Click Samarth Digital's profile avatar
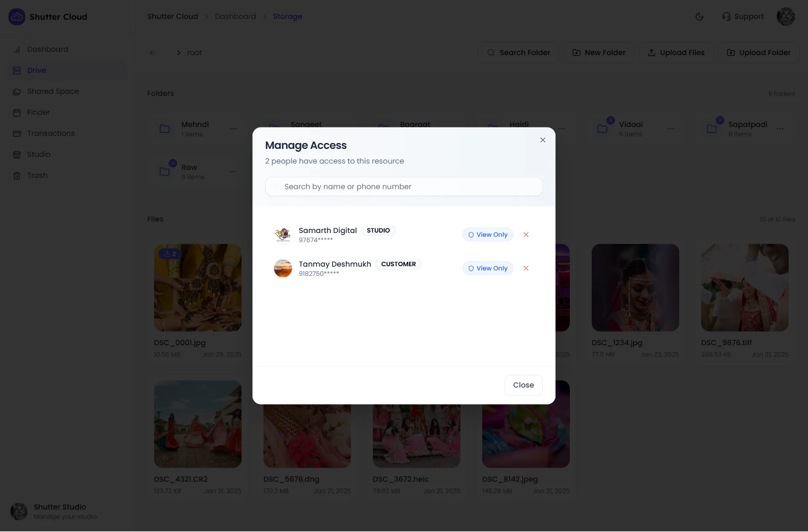This screenshot has height=532, width=808. click(283, 235)
